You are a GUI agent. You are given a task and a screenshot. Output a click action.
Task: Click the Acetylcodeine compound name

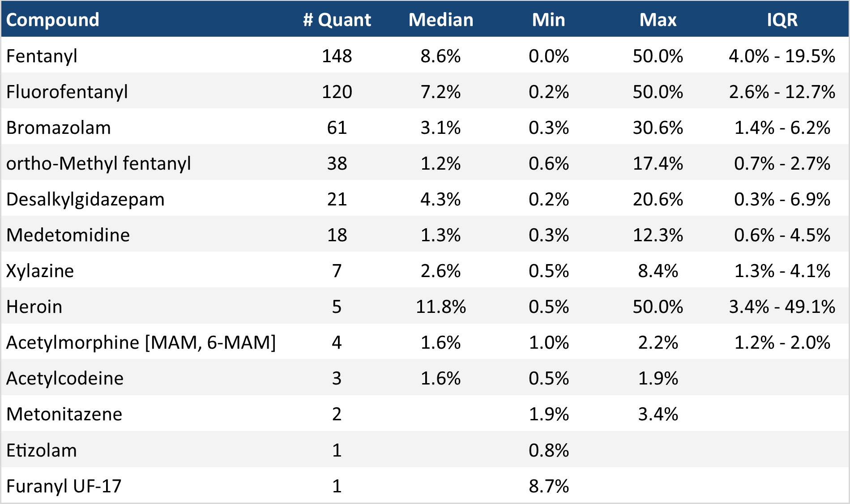point(65,378)
